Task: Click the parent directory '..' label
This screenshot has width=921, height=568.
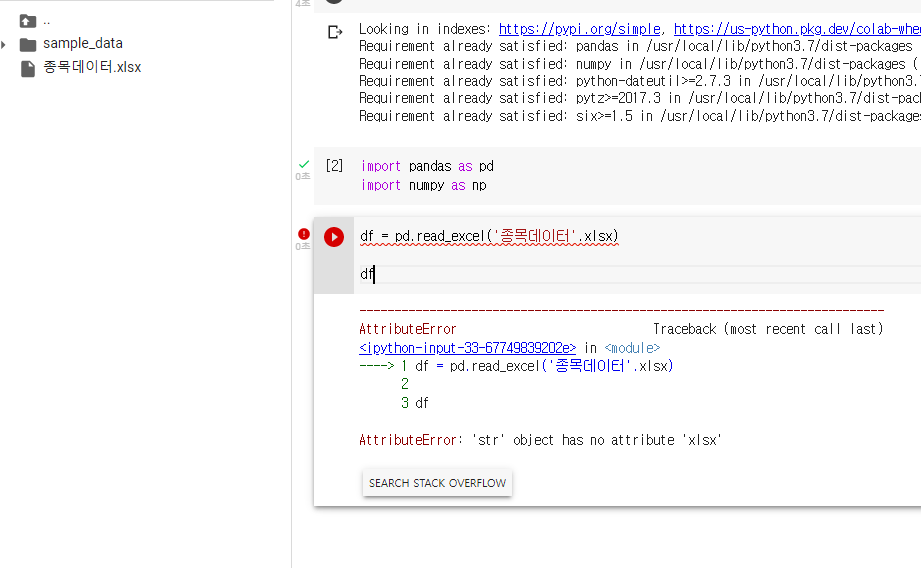Action: 46,22
